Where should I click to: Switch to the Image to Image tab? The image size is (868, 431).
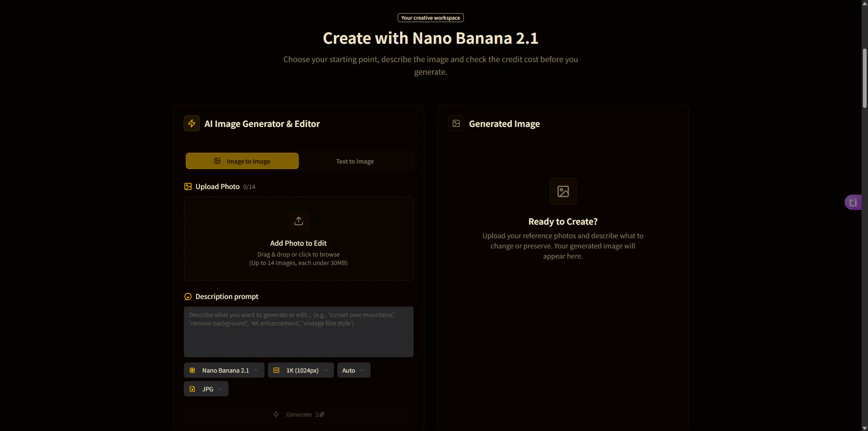click(242, 161)
